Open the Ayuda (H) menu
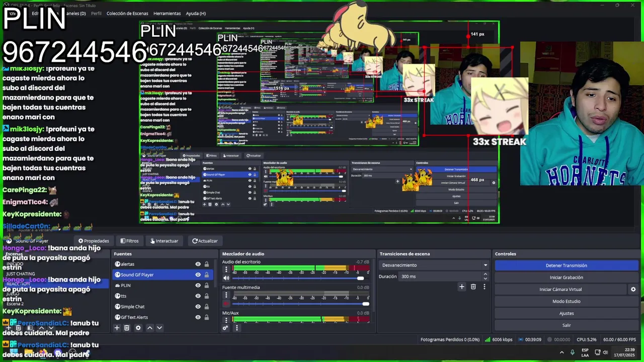The height and width of the screenshot is (362, 644). coord(196,14)
